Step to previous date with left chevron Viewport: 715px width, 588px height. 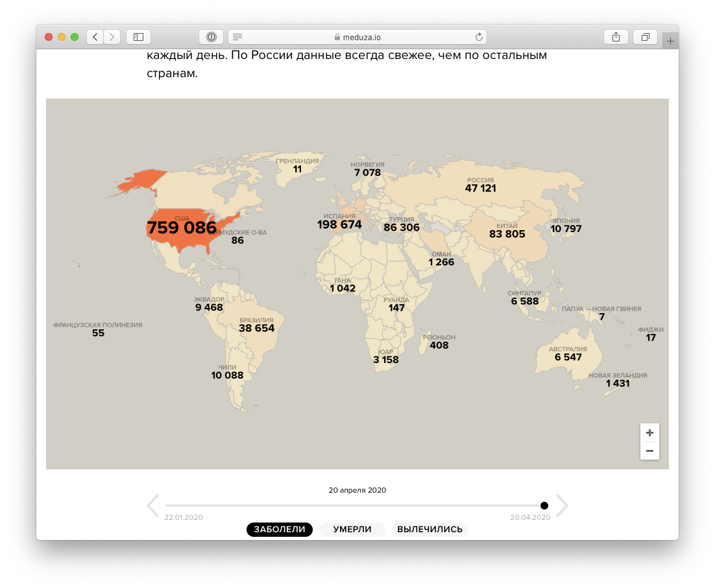tap(153, 506)
